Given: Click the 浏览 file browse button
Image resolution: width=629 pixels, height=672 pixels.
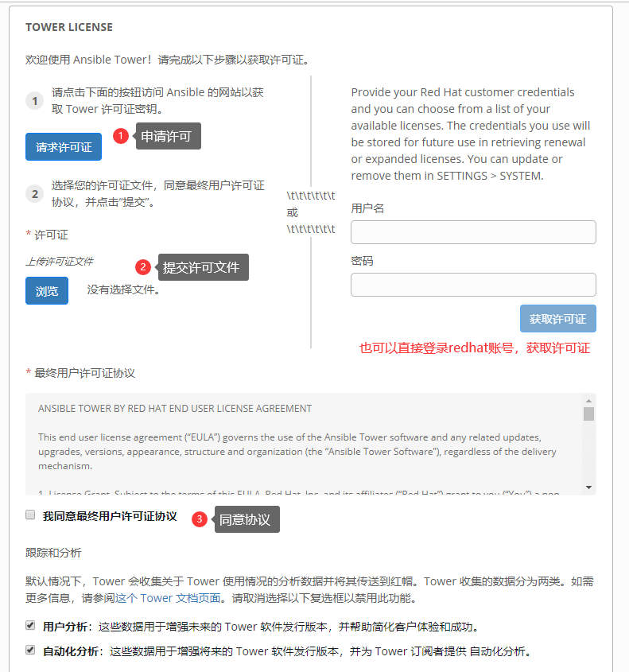Looking at the screenshot, I should (47, 291).
